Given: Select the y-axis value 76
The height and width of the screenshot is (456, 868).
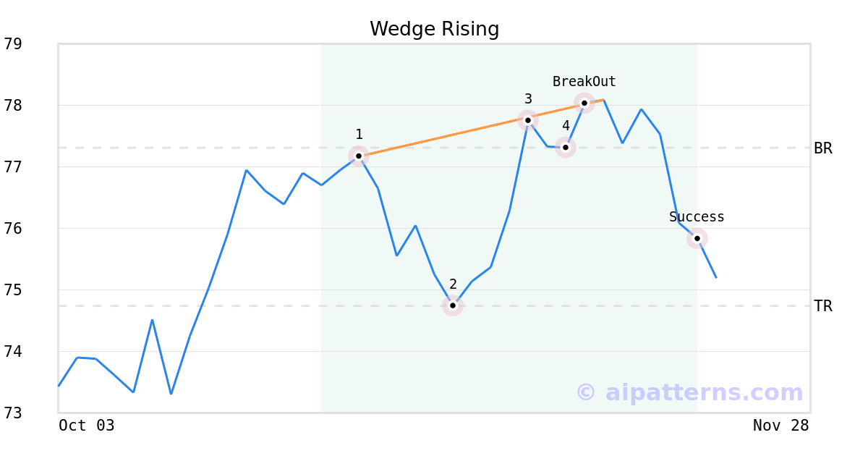Looking at the screenshot, I should [13, 229].
